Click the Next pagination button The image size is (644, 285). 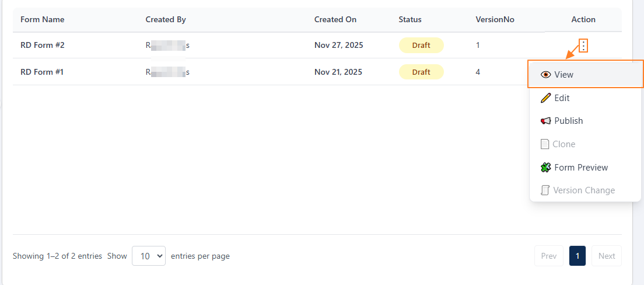pyautogui.click(x=606, y=256)
